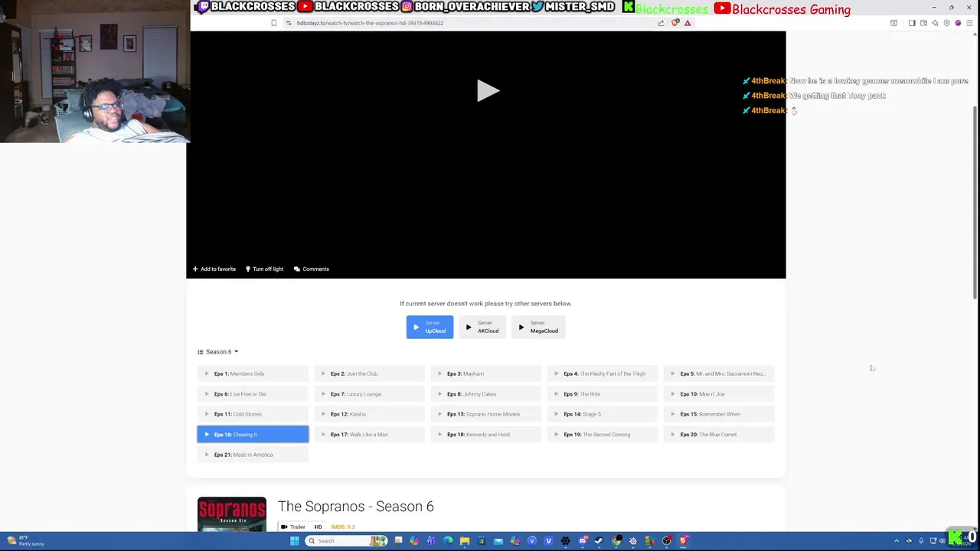Switch to the MegaCloud server
Image resolution: width=980 pixels, height=551 pixels.
pyautogui.click(x=538, y=327)
